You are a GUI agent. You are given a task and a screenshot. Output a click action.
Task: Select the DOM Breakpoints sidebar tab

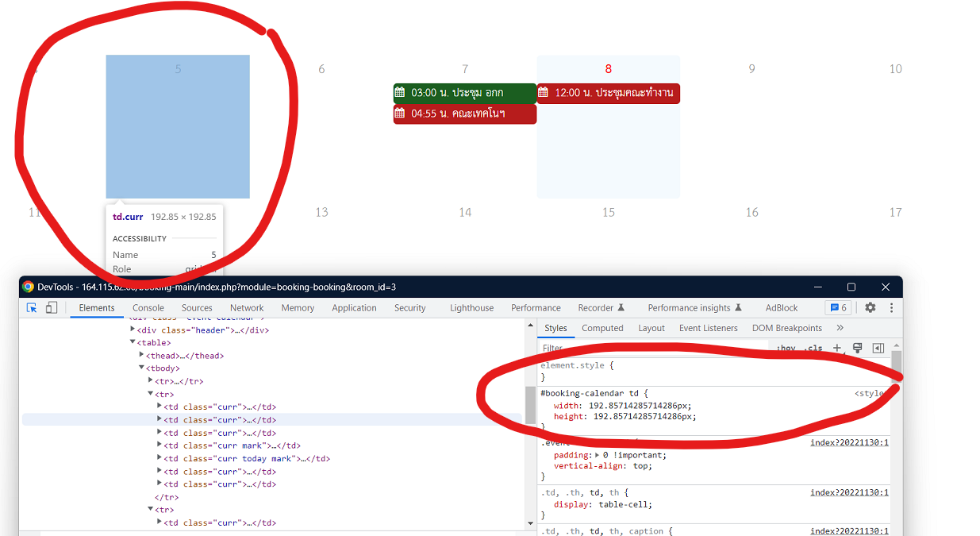[x=787, y=328]
